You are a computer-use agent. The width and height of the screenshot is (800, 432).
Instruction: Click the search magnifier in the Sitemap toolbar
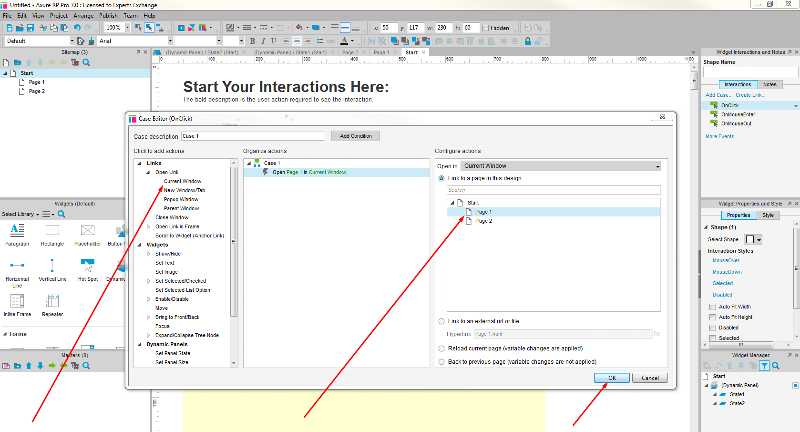[86, 62]
